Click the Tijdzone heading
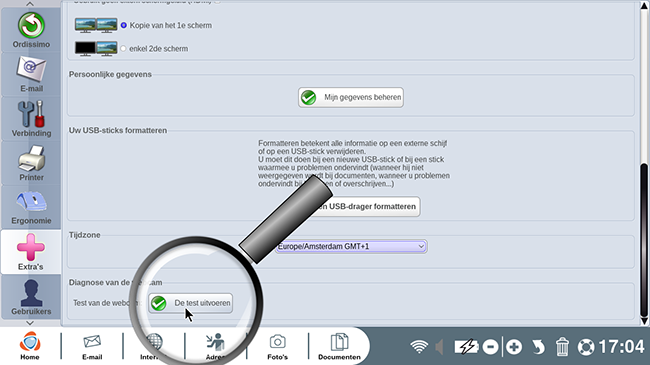The width and height of the screenshot is (650, 365). point(85,235)
